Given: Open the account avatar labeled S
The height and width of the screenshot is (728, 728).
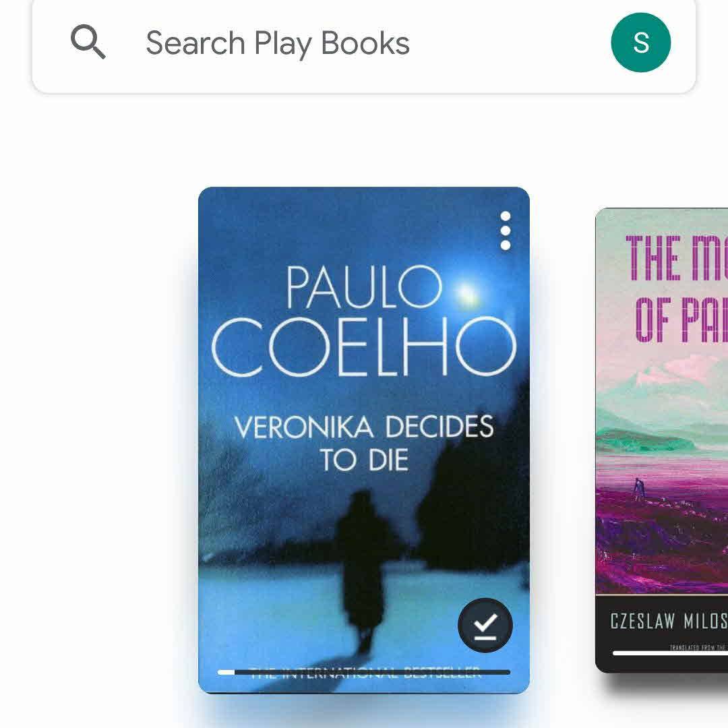Looking at the screenshot, I should tap(641, 42).
